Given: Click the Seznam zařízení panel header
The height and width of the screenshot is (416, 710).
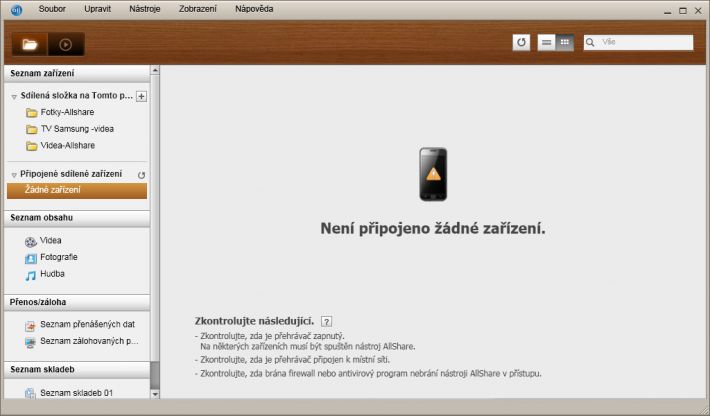Looking at the screenshot, I should click(77, 73).
